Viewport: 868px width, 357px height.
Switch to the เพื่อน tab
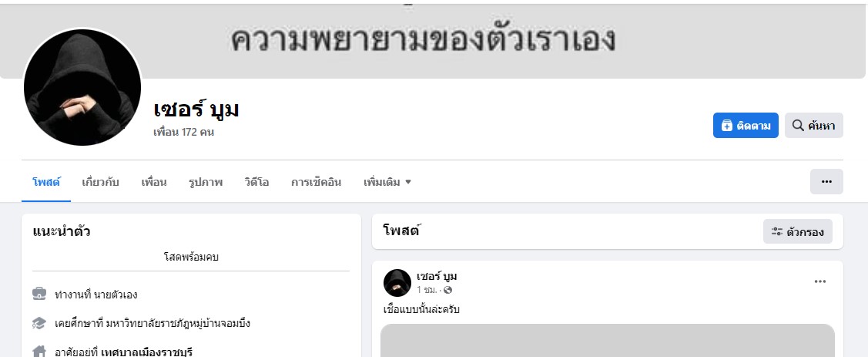[154, 182]
